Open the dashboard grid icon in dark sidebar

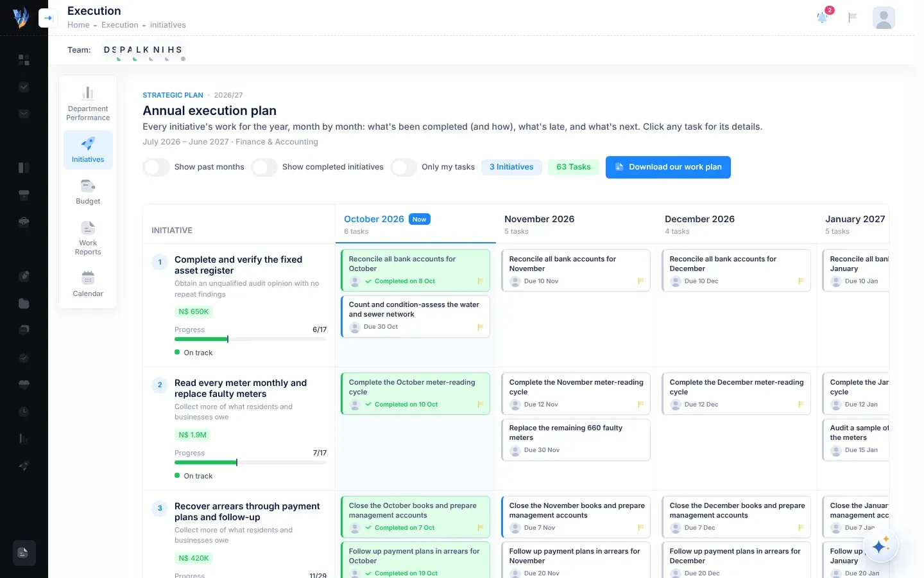pyautogui.click(x=24, y=60)
